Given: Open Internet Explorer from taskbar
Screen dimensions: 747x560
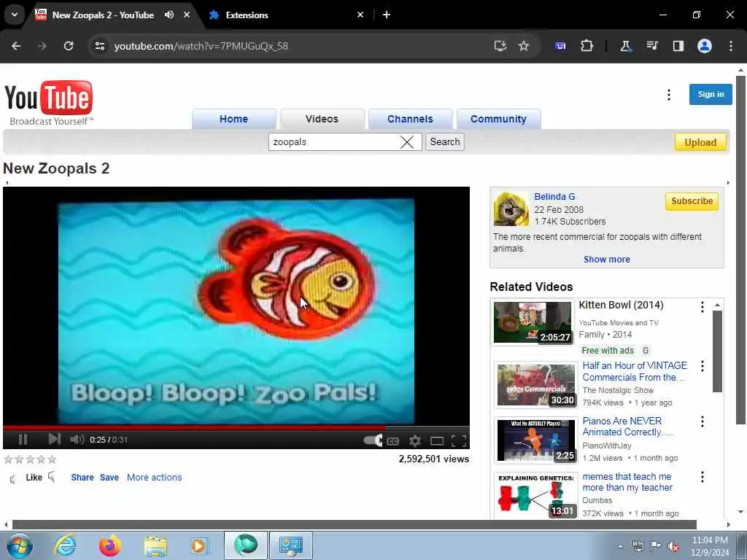Looking at the screenshot, I should click(x=65, y=545).
